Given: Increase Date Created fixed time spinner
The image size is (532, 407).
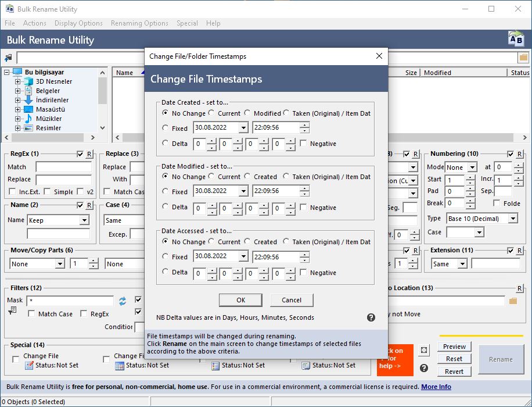Looking at the screenshot, I should (x=305, y=125).
